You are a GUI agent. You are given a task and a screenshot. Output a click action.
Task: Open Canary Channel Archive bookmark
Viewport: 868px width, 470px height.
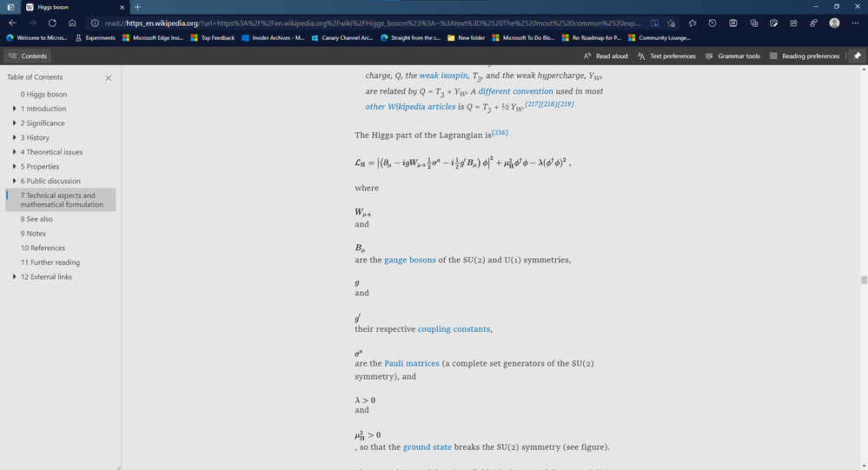pyautogui.click(x=342, y=37)
